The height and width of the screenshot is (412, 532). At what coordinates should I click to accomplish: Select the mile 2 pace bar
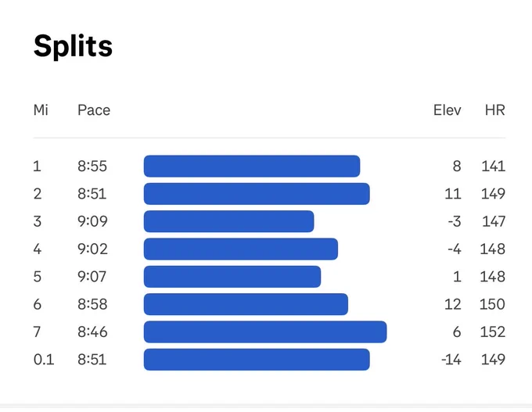pyautogui.click(x=257, y=194)
